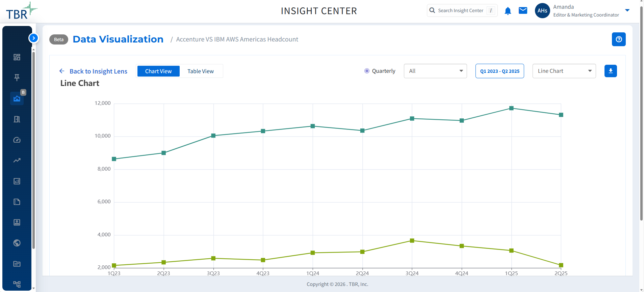This screenshot has height=292, width=644.
Task: Open the 'All' filter dropdown
Action: tap(435, 71)
